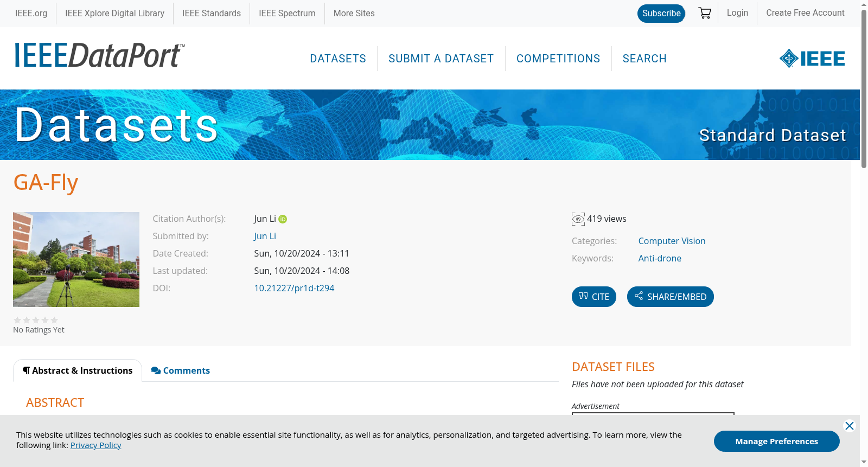The height and width of the screenshot is (467, 868).
Task: Open the DOI link 10.21227/pr1d-t294
Action: click(x=294, y=289)
